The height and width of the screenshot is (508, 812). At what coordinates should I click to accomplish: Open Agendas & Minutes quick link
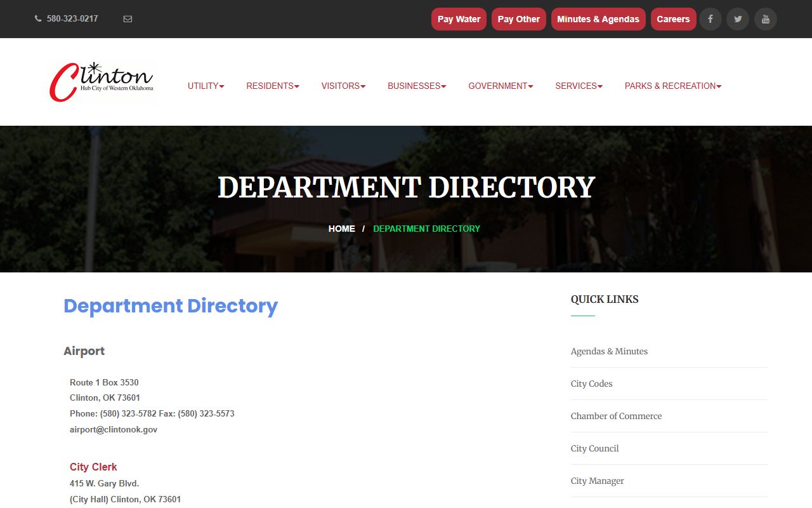[x=609, y=351]
